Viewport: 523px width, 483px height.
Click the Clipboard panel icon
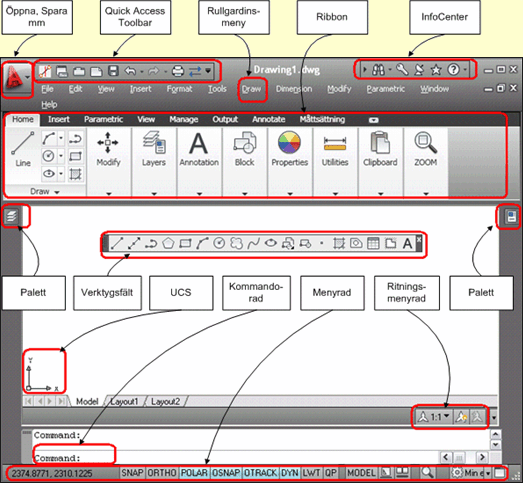(x=380, y=143)
